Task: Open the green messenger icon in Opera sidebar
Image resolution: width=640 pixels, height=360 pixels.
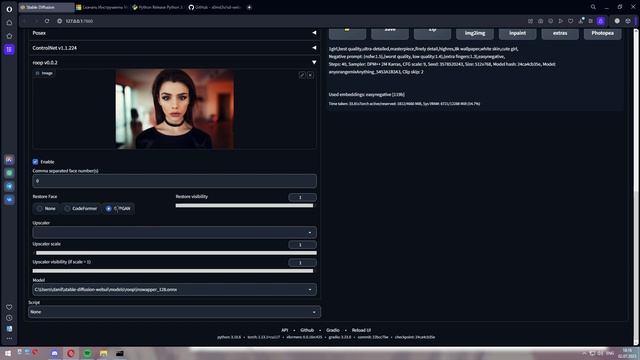Action: [9, 173]
